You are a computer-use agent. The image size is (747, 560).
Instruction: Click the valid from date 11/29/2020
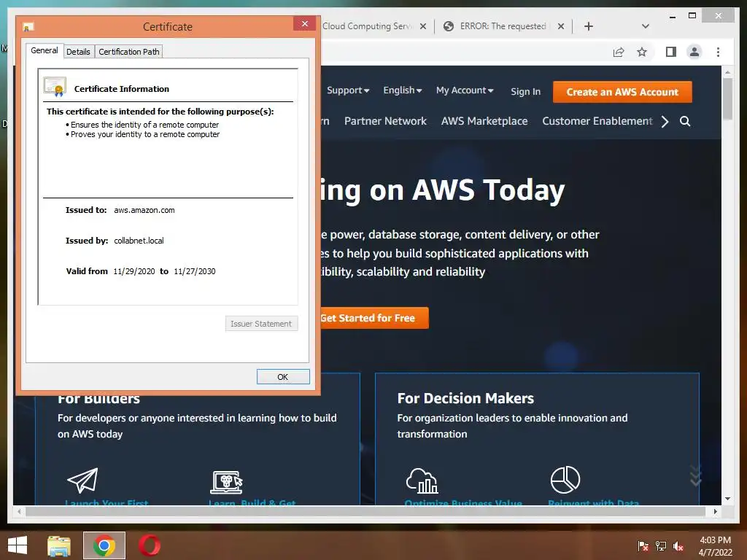click(x=134, y=271)
